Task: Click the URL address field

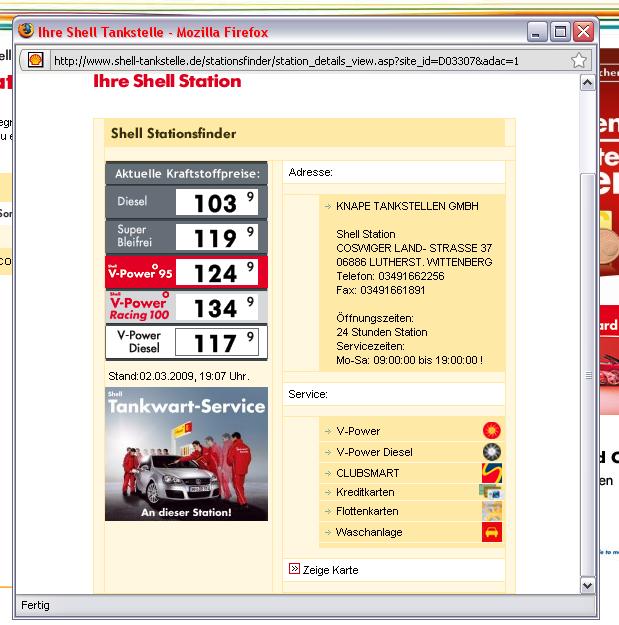Action: point(307,61)
